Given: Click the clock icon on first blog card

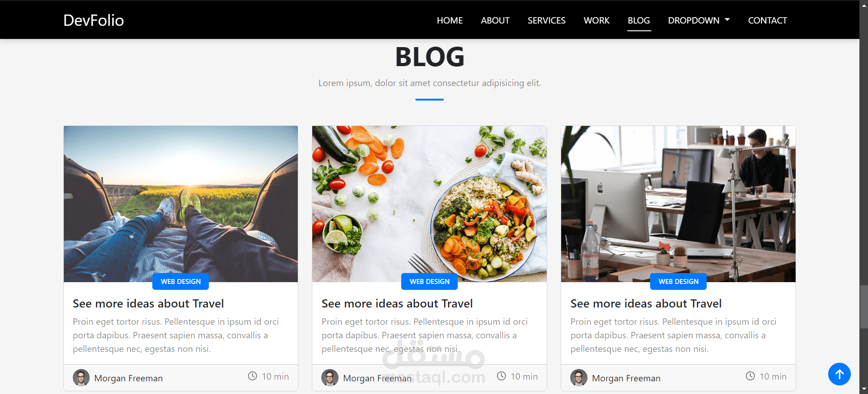Looking at the screenshot, I should 253,376.
